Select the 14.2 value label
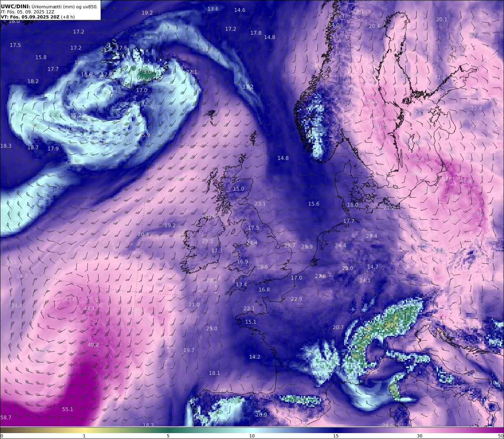This screenshot has width=504, height=439. click(255, 357)
